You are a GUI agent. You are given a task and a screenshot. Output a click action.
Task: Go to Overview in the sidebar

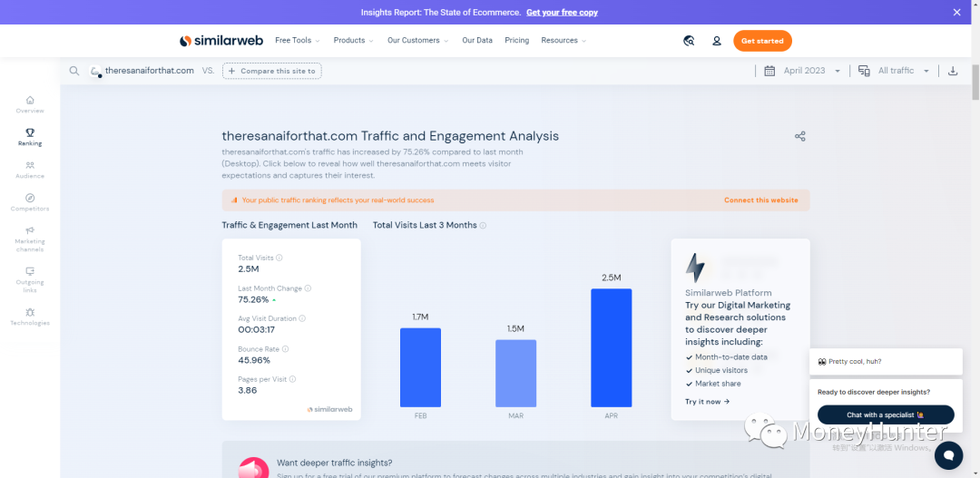point(30,104)
